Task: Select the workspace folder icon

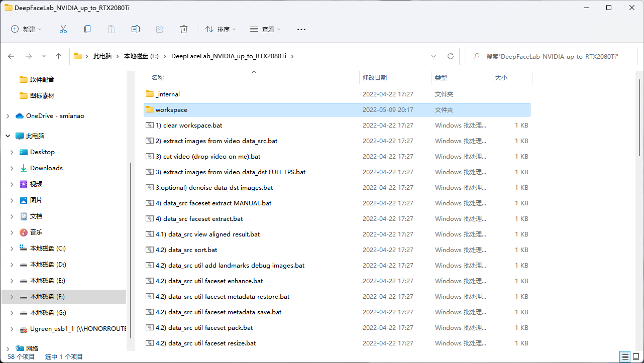Action: click(149, 109)
